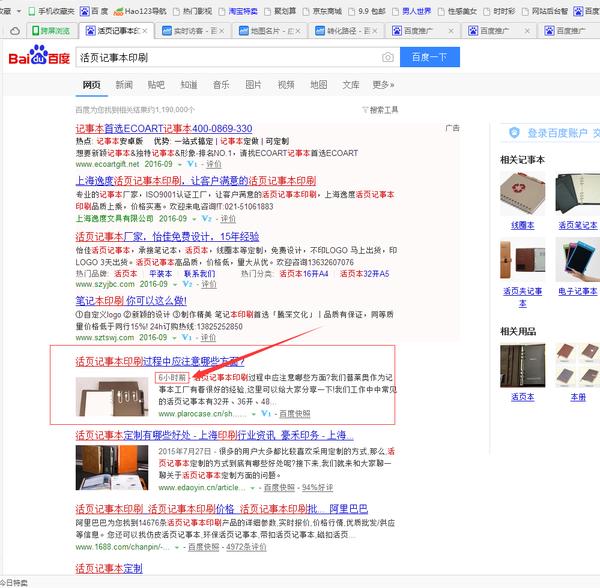Switch to the 音乐 search tab
This screenshot has height=588, width=600.
[x=221, y=85]
